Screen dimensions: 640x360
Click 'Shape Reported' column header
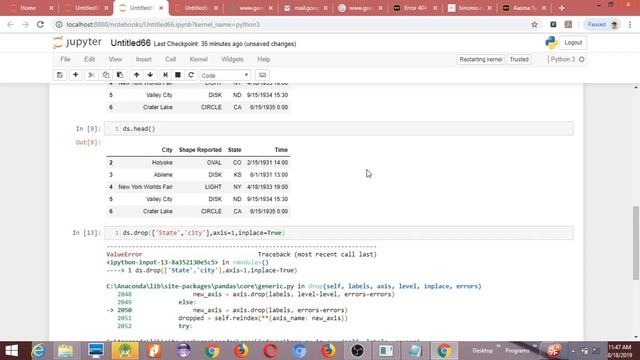(x=200, y=150)
